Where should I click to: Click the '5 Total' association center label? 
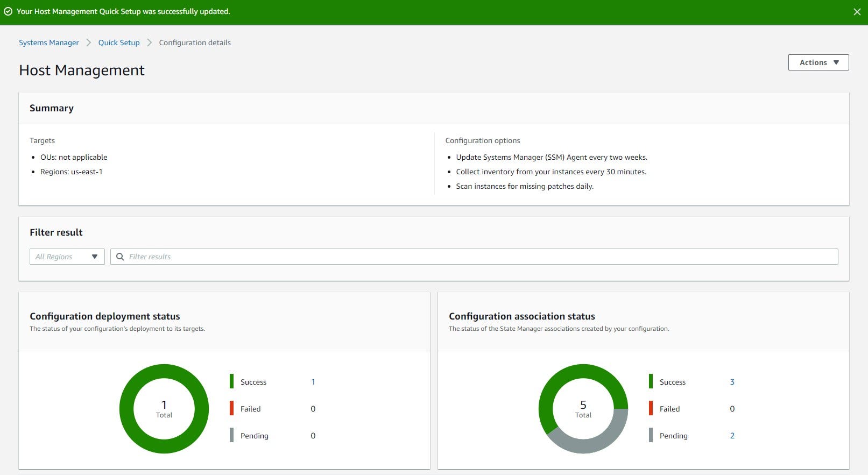point(583,409)
